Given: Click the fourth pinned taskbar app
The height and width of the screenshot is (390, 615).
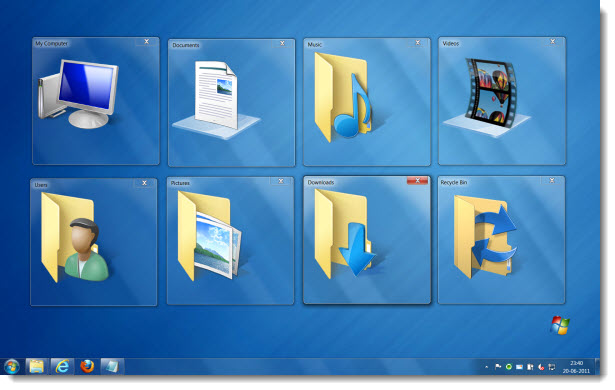Looking at the screenshot, I should pyautogui.click(x=113, y=366).
